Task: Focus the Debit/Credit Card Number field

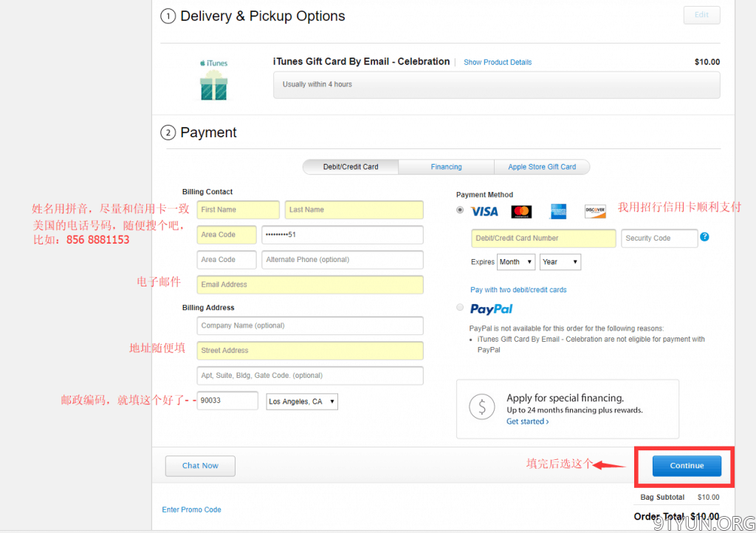Action: [543, 238]
